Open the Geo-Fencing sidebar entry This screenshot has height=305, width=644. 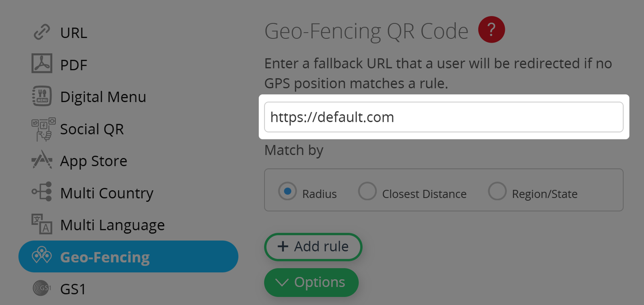click(x=105, y=257)
